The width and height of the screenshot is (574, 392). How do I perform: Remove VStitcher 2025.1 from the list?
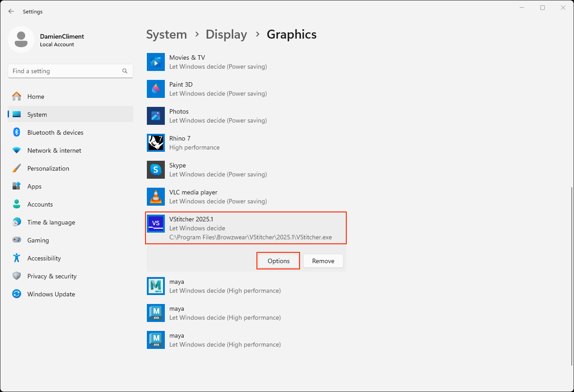click(x=323, y=261)
